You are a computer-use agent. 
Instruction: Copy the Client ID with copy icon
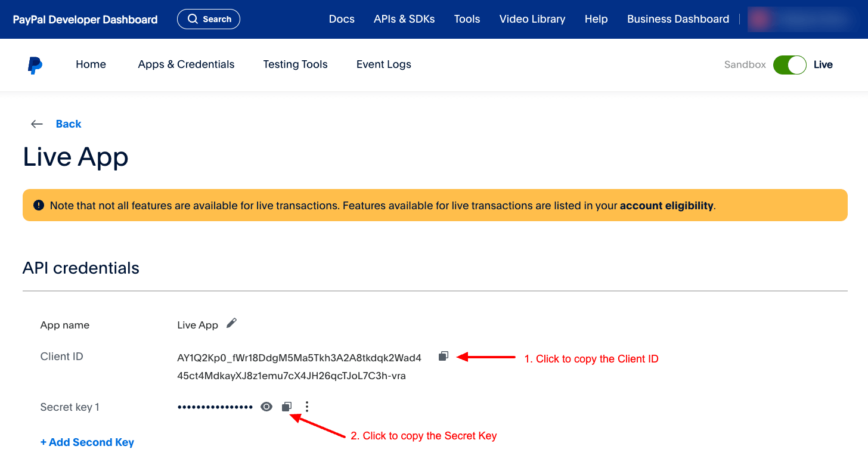click(443, 356)
